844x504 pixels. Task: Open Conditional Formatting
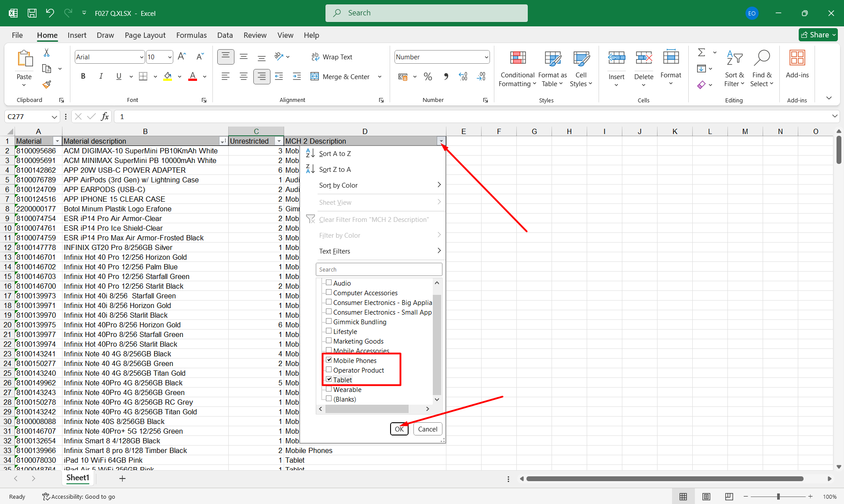coord(517,68)
